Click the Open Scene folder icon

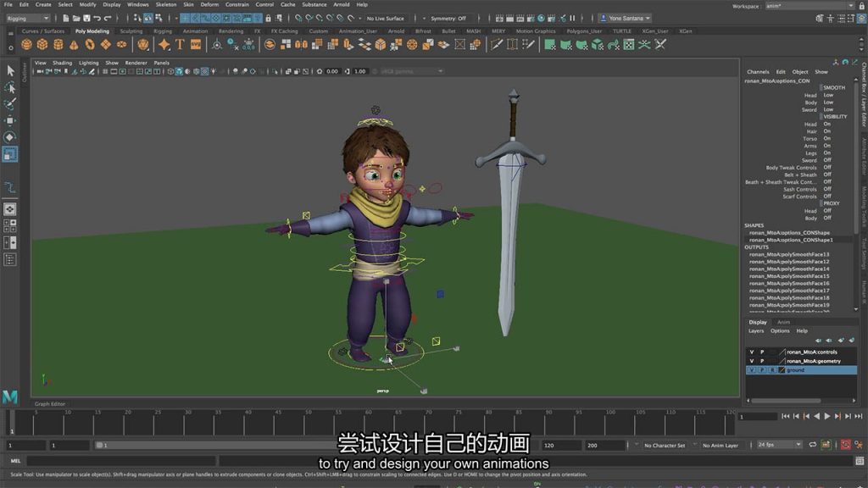click(75, 19)
